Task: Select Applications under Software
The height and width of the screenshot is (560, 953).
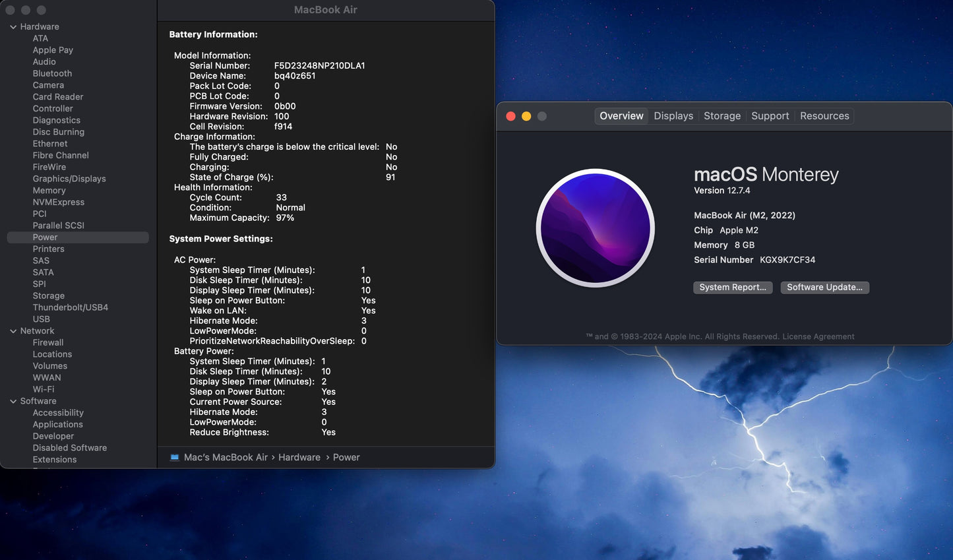Action: click(x=57, y=424)
